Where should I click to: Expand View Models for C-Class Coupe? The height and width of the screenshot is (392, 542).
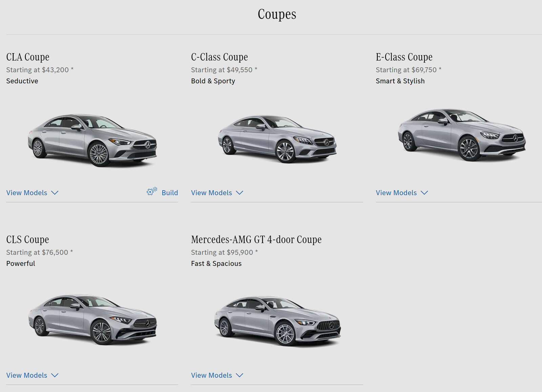click(217, 193)
